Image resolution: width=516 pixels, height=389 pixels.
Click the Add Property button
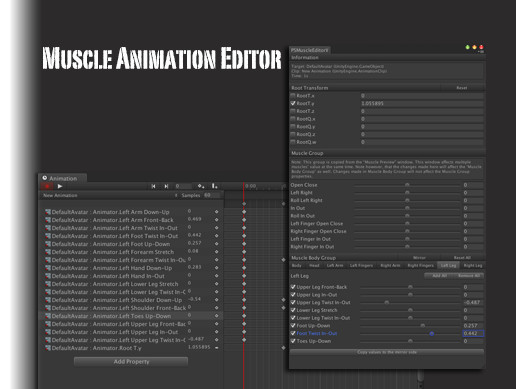tap(131, 362)
